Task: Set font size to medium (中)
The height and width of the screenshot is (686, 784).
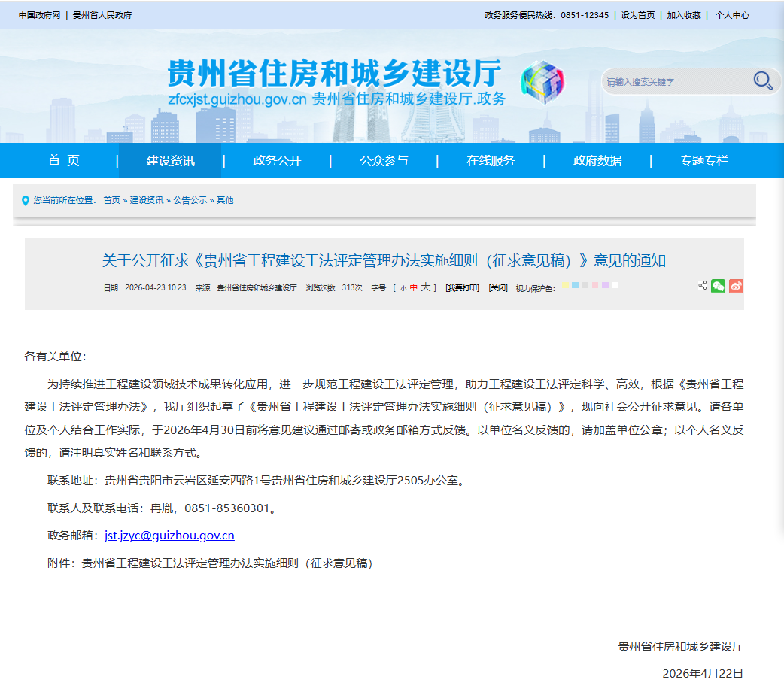Action: (414, 288)
